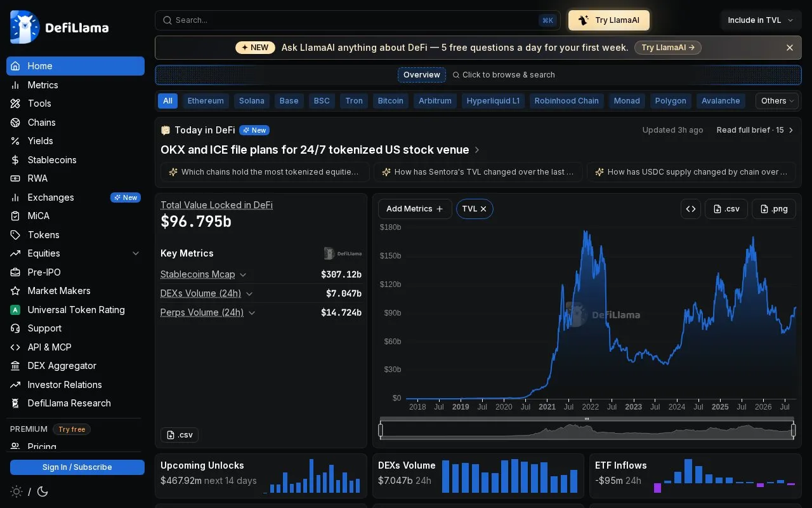
Task: Focus the Search input field
Action: point(358,20)
